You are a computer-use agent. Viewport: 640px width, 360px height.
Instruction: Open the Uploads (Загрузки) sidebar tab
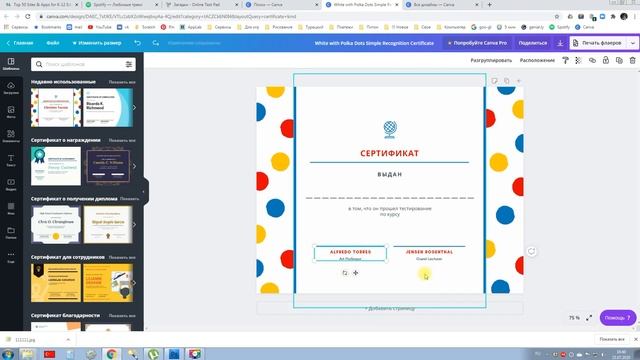pos(11,88)
